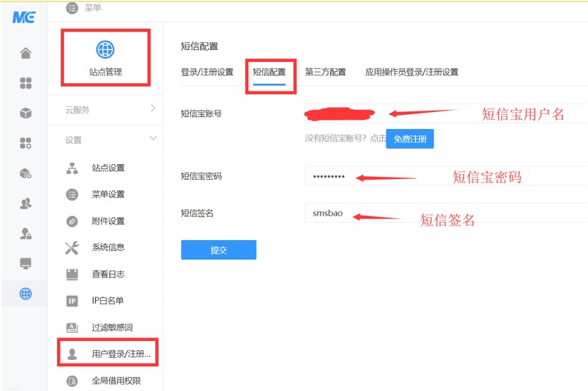
Task: Open the 应用操作员登录/注册设置 tab
Action: pyautogui.click(x=412, y=72)
